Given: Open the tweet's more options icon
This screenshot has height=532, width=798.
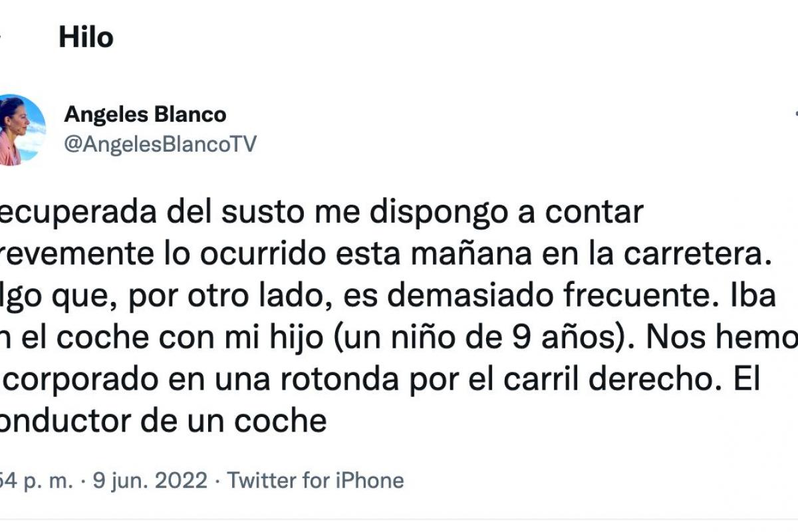Looking at the screenshot, I should pos(795,114).
